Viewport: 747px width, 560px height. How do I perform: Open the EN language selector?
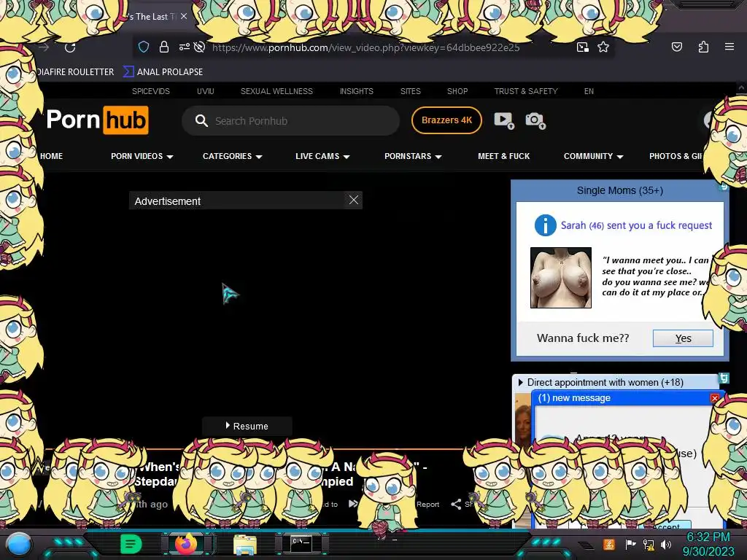point(589,91)
